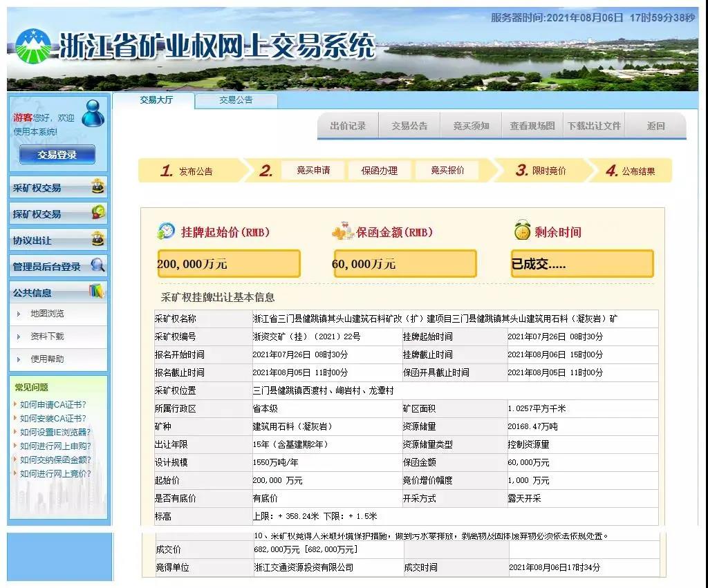Click the site logo emblem in header
The height and width of the screenshot is (588, 708).
click(x=33, y=46)
